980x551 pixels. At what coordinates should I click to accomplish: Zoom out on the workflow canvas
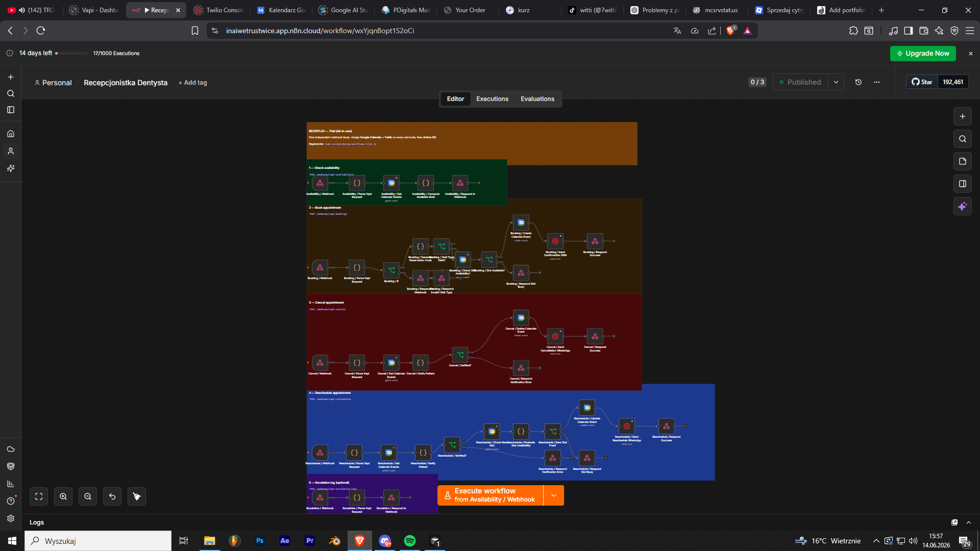click(88, 496)
